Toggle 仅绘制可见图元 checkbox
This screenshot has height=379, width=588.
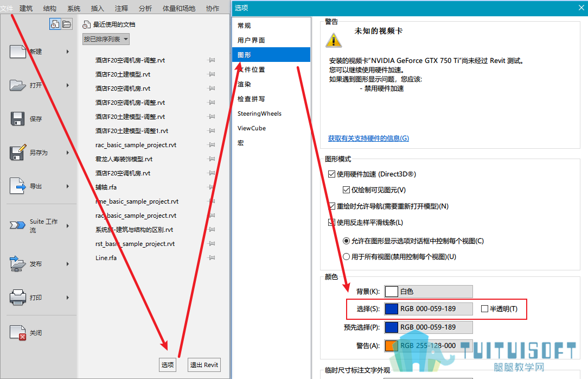point(346,190)
